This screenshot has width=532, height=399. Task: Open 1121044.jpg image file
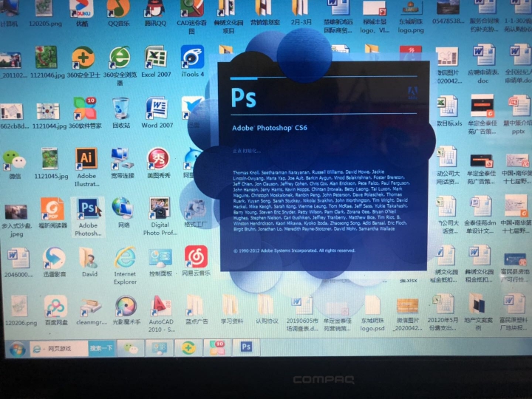(49, 116)
